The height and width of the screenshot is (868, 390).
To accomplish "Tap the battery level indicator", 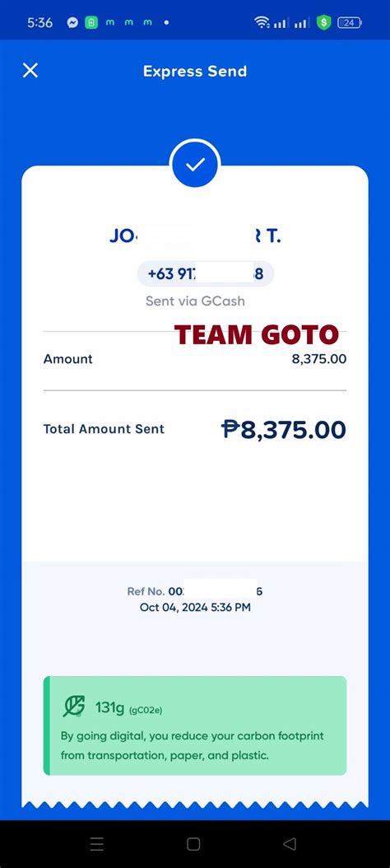I will 349,23.
